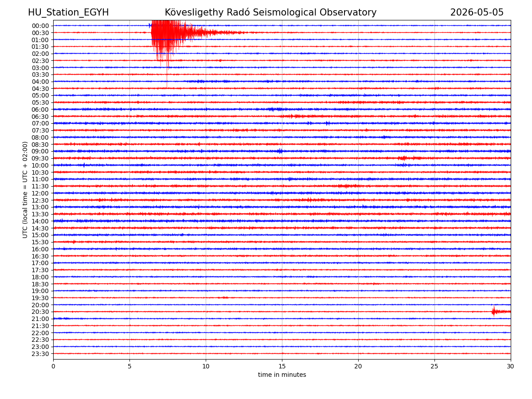Click the x-axis tick label 0
This screenshot has width=532, height=399.
(53, 367)
